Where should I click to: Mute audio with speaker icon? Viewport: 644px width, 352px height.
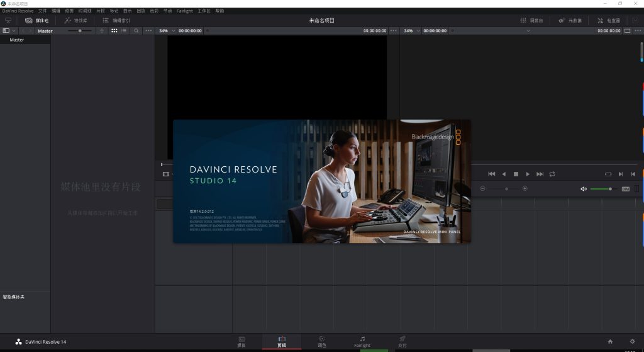coord(583,189)
